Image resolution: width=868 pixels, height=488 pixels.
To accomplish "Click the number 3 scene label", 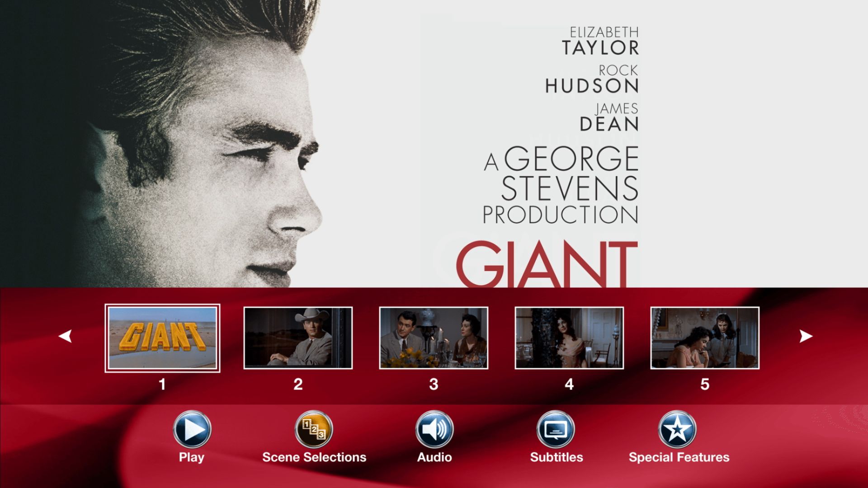I will (x=434, y=385).
